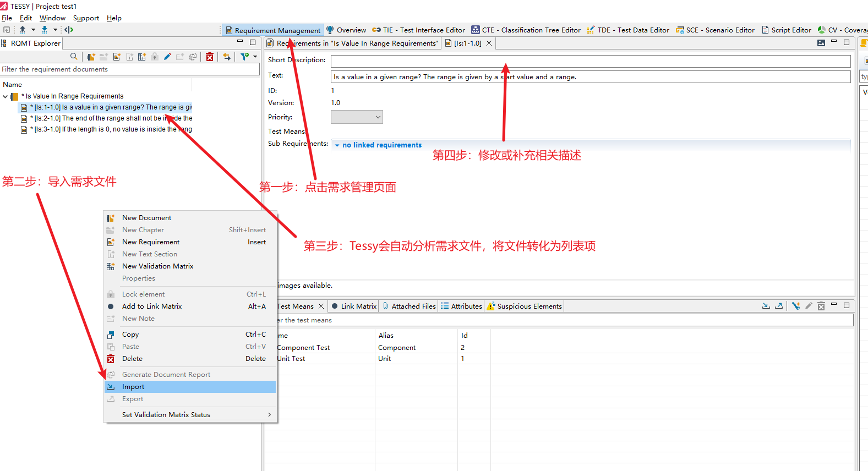Click the blue down-arrow checkout icon

pos(45,30)
